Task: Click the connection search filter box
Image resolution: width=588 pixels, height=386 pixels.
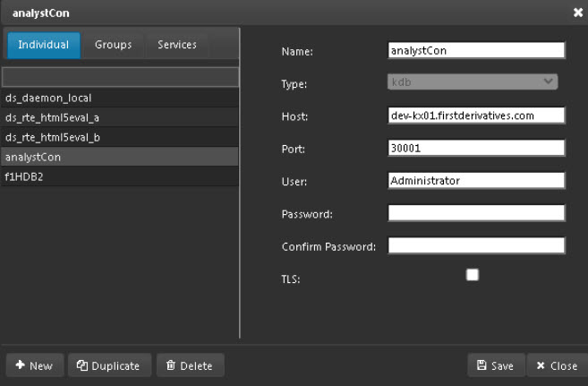Action: [120, 77]
